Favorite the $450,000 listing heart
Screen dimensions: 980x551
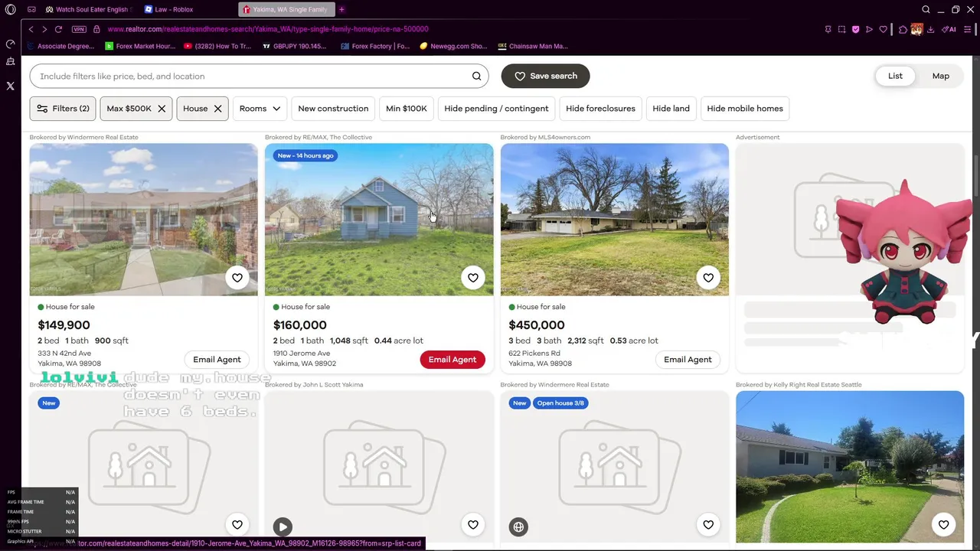(708, 278)
